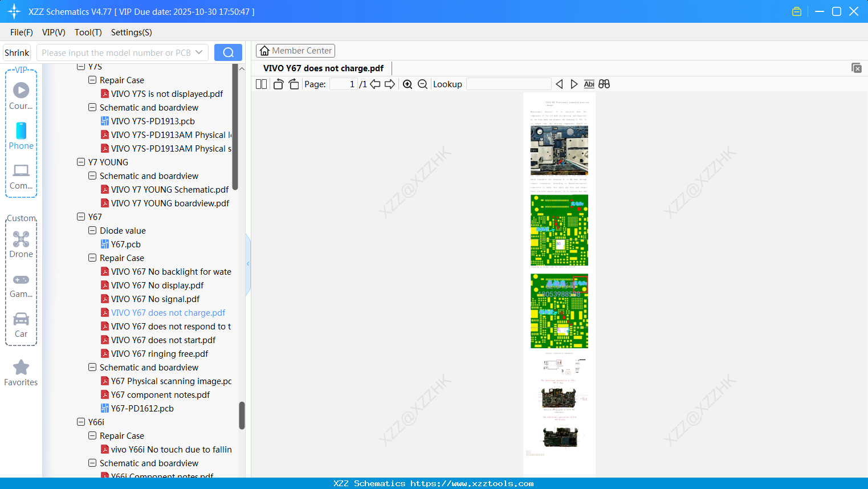868x489 pixels.
Task: Open vivo Y66i No touch repair case
Action: (x=171, y=450)
